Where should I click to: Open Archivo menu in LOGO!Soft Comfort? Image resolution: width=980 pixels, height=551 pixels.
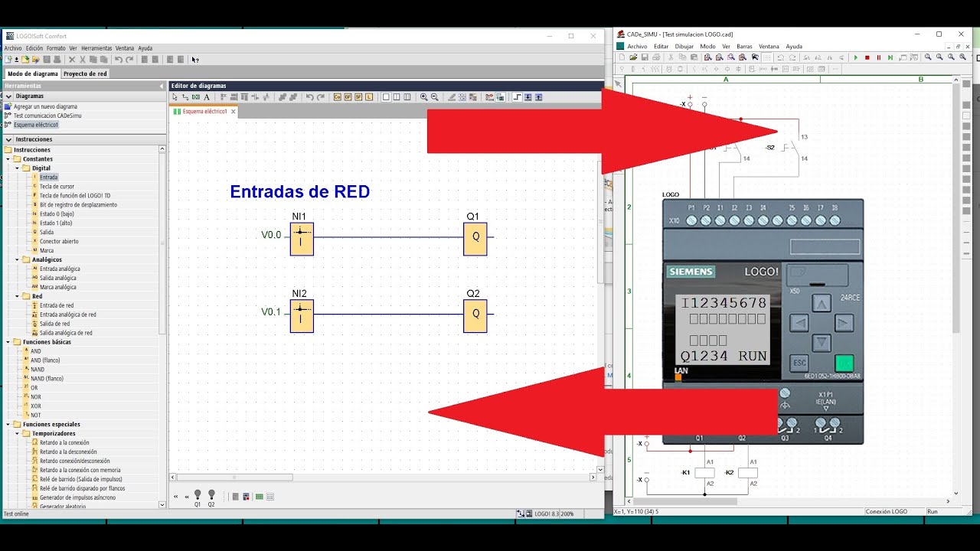(x=13, y=48)
